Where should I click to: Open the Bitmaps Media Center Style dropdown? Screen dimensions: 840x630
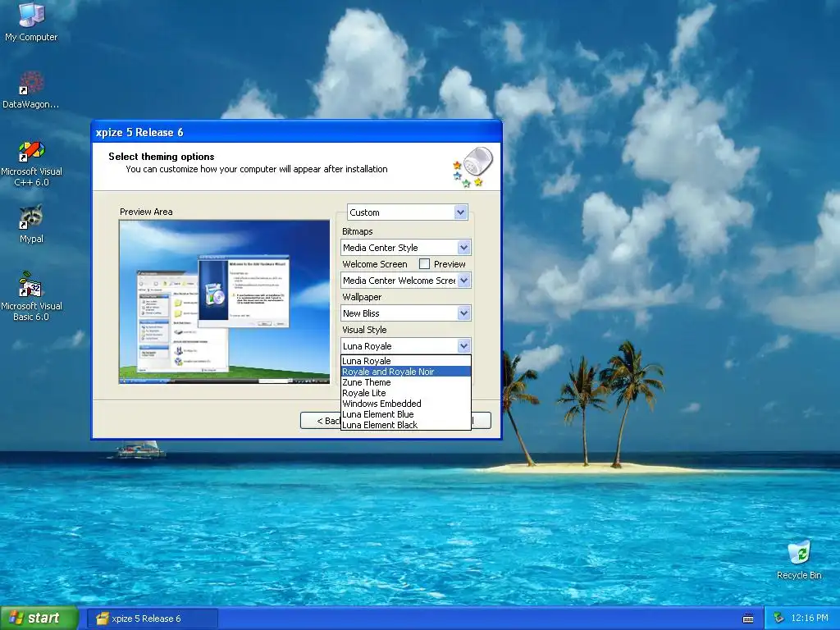(x=406, y=248)
